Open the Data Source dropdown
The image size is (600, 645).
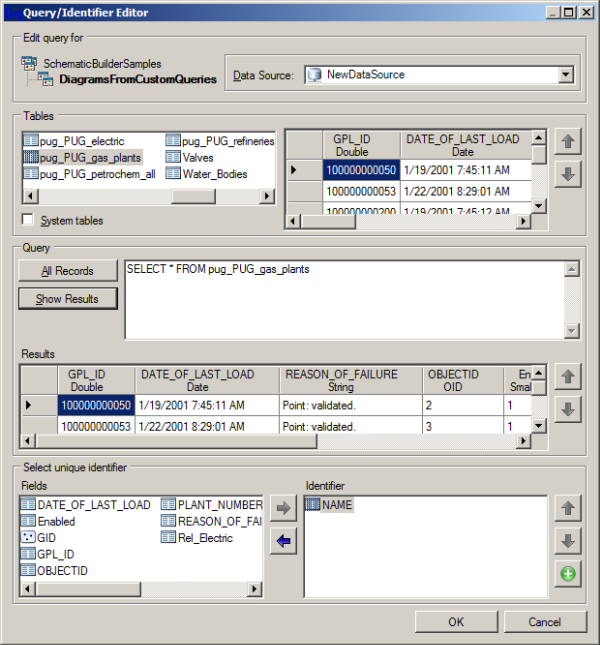click(x=565, y=74)
